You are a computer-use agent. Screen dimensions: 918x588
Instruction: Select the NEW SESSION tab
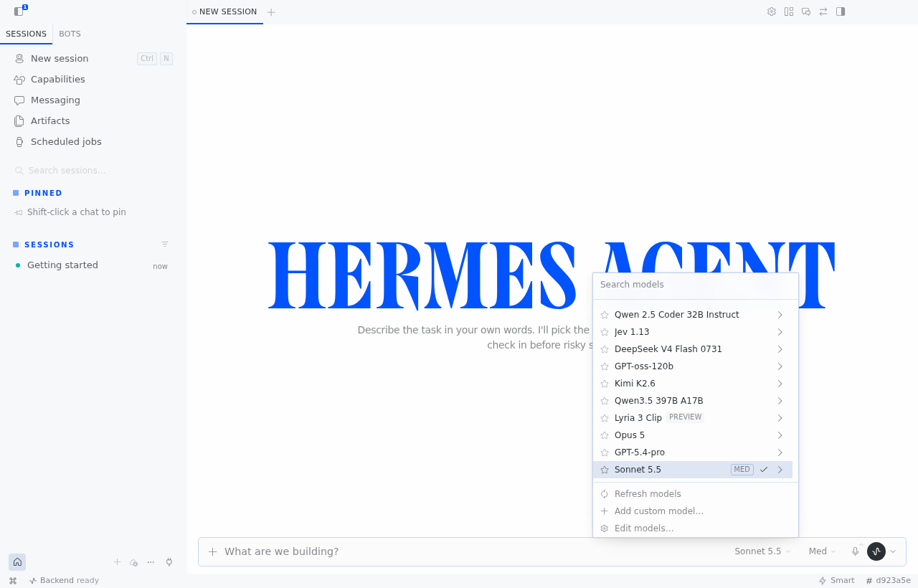[224, 12]
